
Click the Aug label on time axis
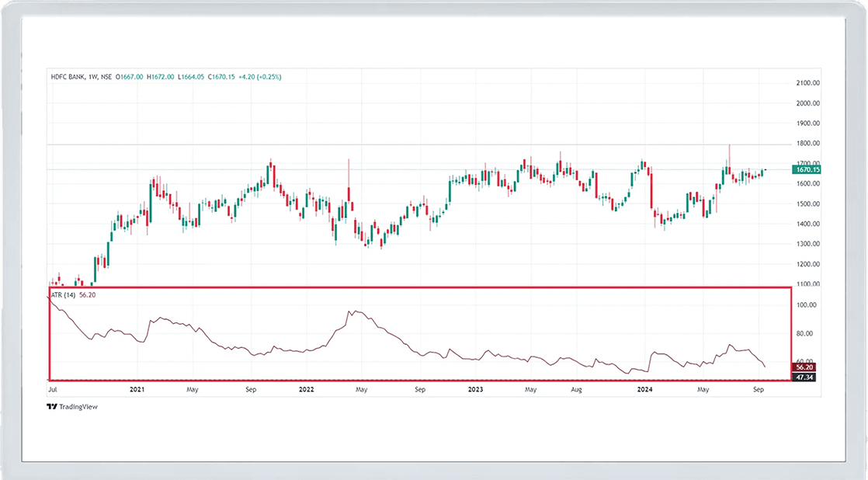click(577, 388)
